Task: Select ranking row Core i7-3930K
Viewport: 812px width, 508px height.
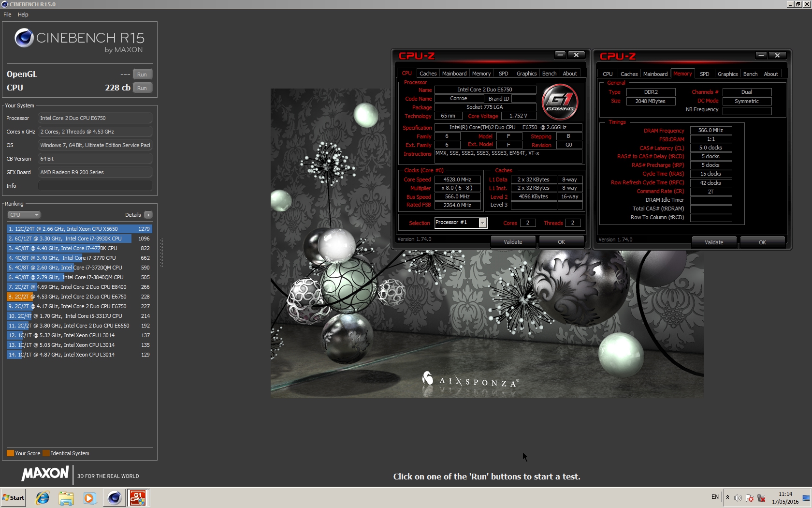Action: click(x=79, y=239)
